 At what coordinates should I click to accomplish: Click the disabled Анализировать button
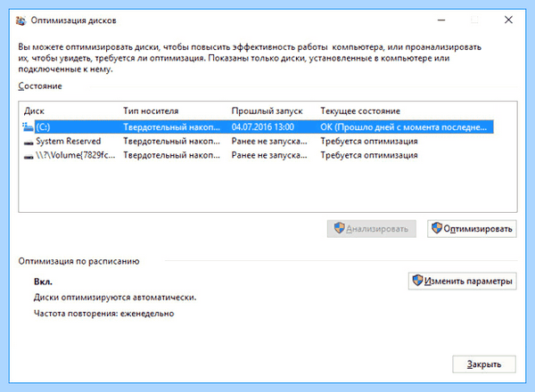372,229
